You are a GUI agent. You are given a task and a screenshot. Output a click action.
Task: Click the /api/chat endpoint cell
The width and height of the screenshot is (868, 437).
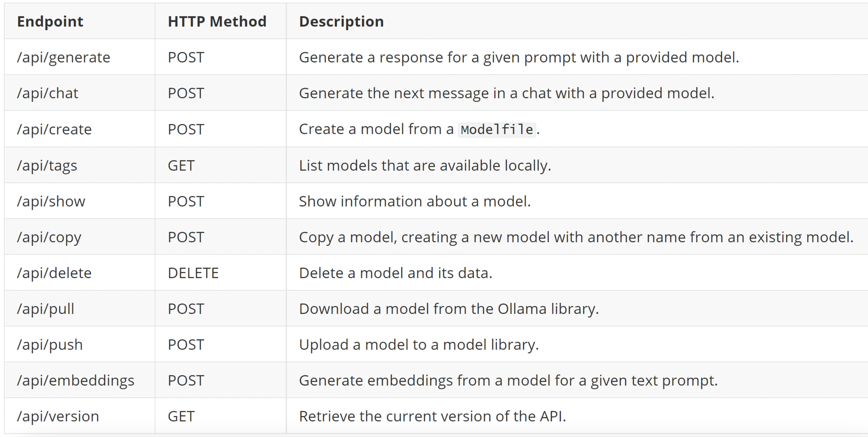(x=47, y=93)
